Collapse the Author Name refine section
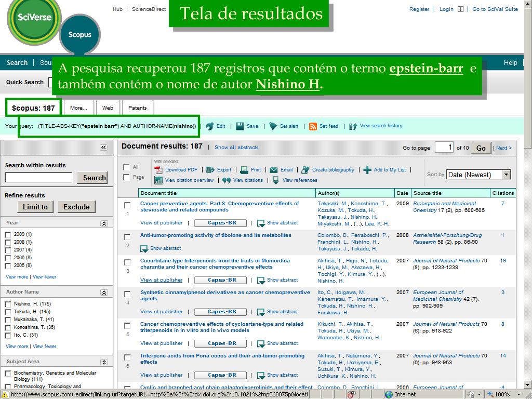Screen dimensions: 532x399 [x=104, y=292]
